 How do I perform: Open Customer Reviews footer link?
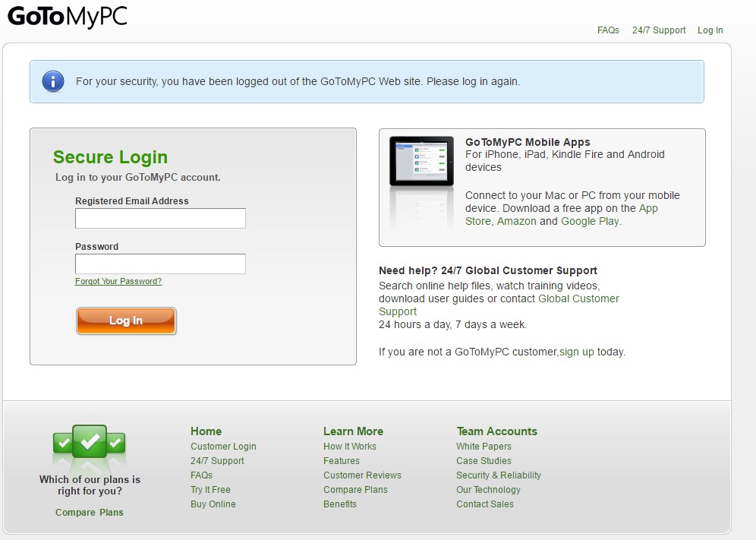click(x=362, y=475)
